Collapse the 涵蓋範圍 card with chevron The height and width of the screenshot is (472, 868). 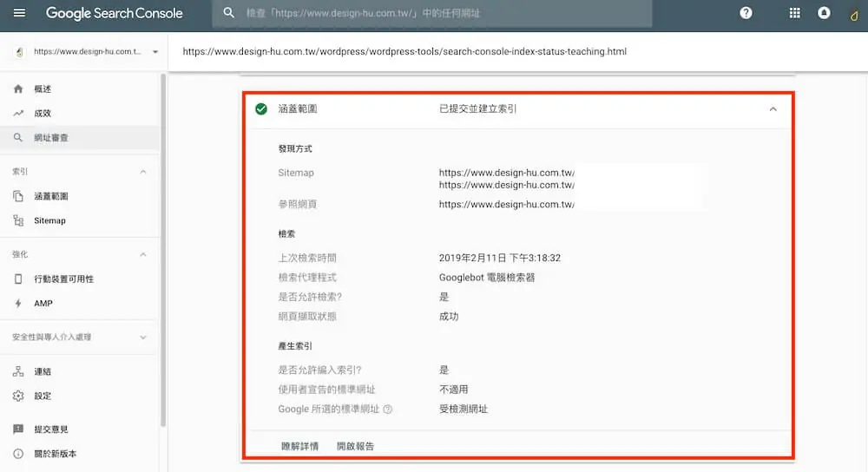(x=773, y=109)
